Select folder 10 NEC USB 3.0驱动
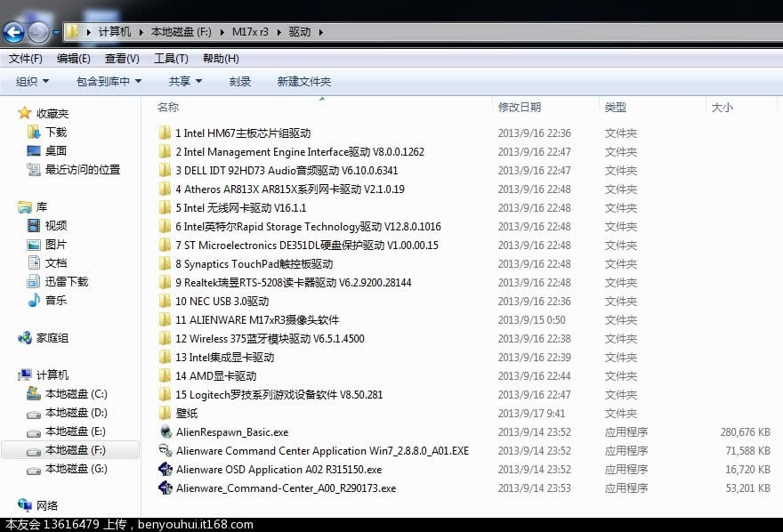 point(214,302)
